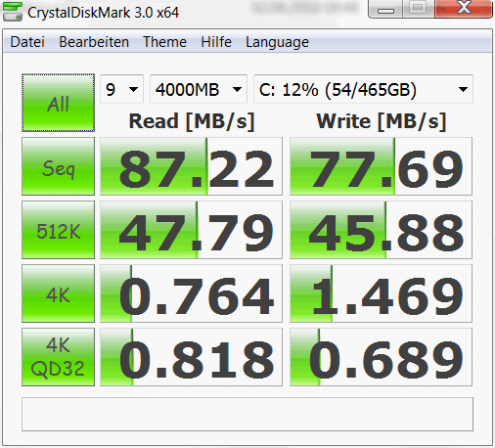
Task: Open the 4000MB test size dropdown
Action: (199, 89)
